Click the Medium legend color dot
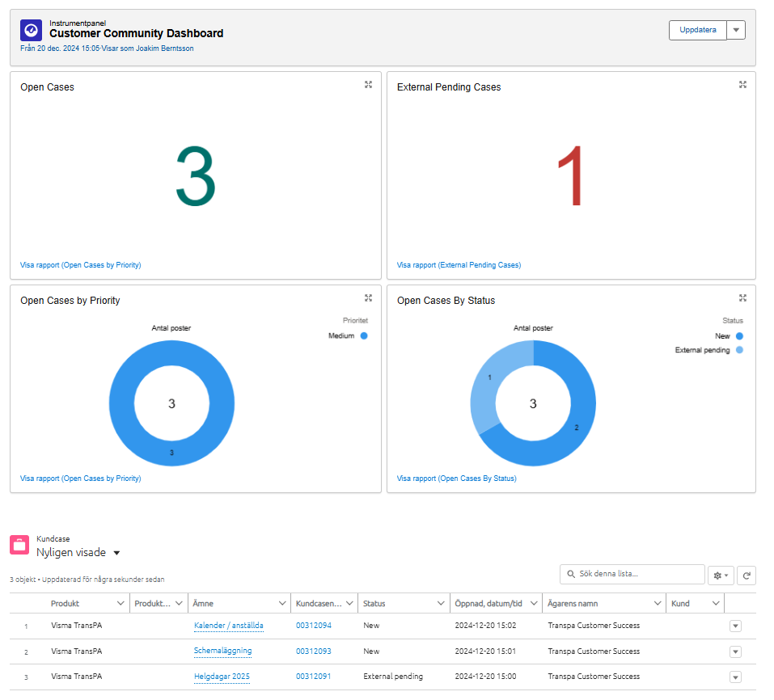This screenshot has height=700, width=774. tap(364, 336)
